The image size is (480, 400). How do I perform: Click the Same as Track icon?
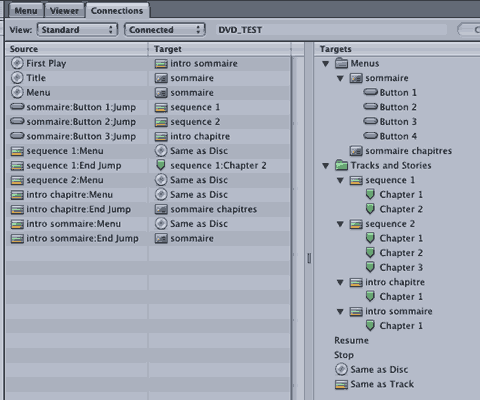point(341,384)
